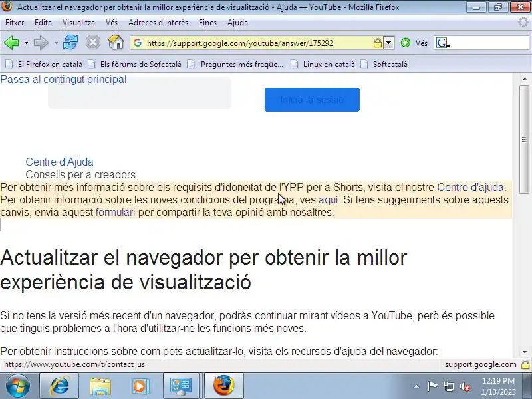532x399 pixels.
Task: Click the Centre d'Ajuda breadcrumb link
Action: click(59, 162)
